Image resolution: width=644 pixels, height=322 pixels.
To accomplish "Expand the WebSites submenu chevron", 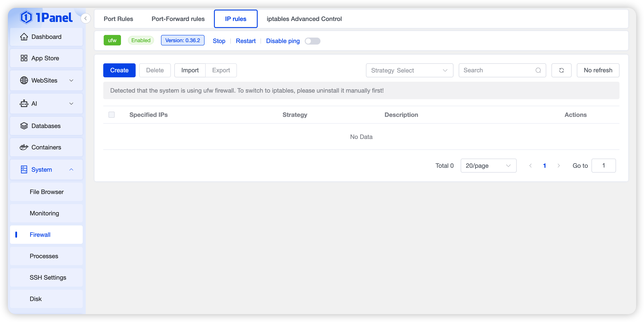I will coord(71,80).
